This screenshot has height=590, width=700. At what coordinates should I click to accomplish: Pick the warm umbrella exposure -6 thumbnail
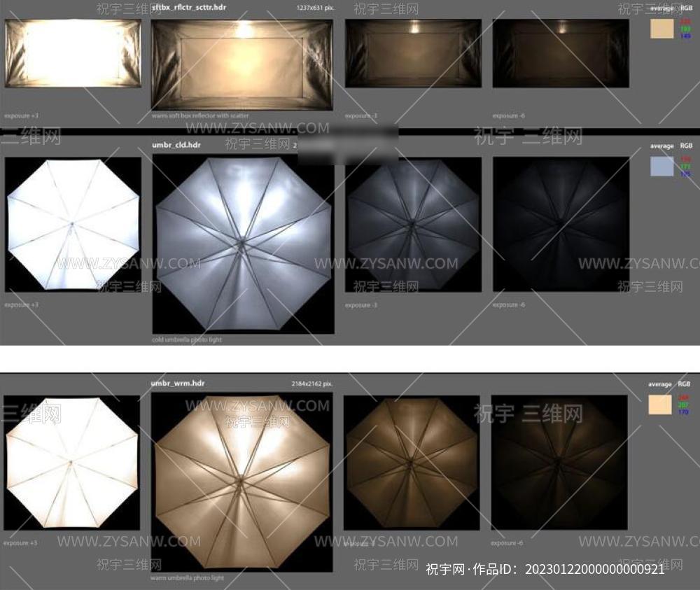coord(559,463)
